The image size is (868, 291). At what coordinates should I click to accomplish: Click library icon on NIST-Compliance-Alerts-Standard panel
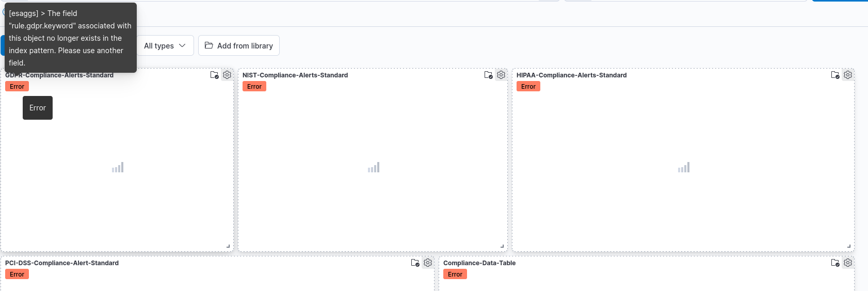[x=489, y=75]
